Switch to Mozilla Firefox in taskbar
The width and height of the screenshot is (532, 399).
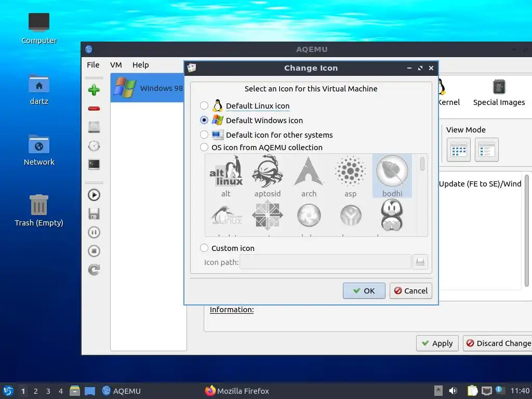click(237, 391)
